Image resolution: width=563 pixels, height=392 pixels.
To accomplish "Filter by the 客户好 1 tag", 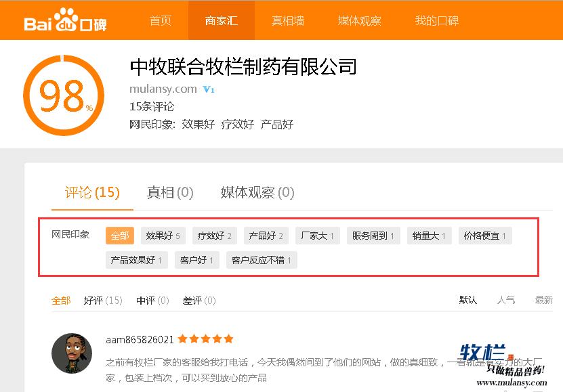I will click(196, 260).
